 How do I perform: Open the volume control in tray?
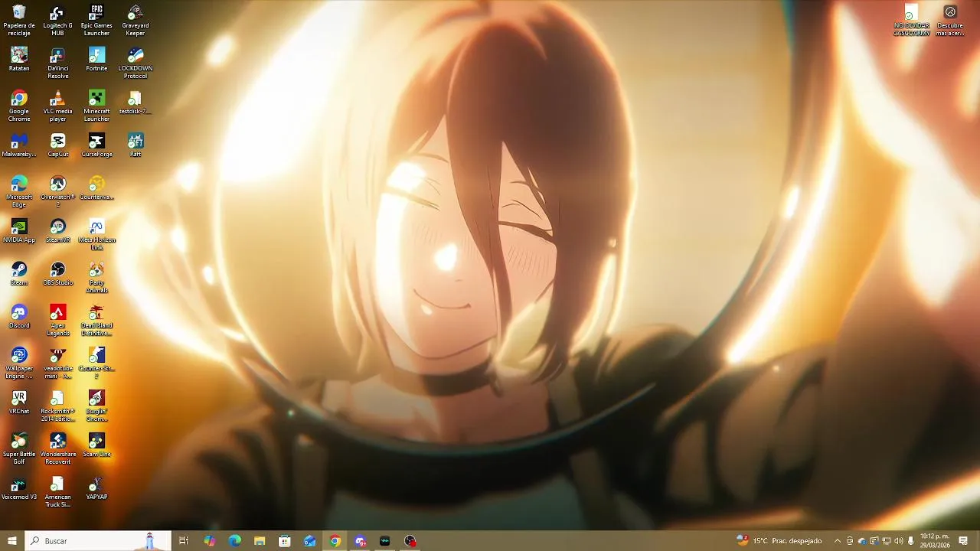(898, 541)
